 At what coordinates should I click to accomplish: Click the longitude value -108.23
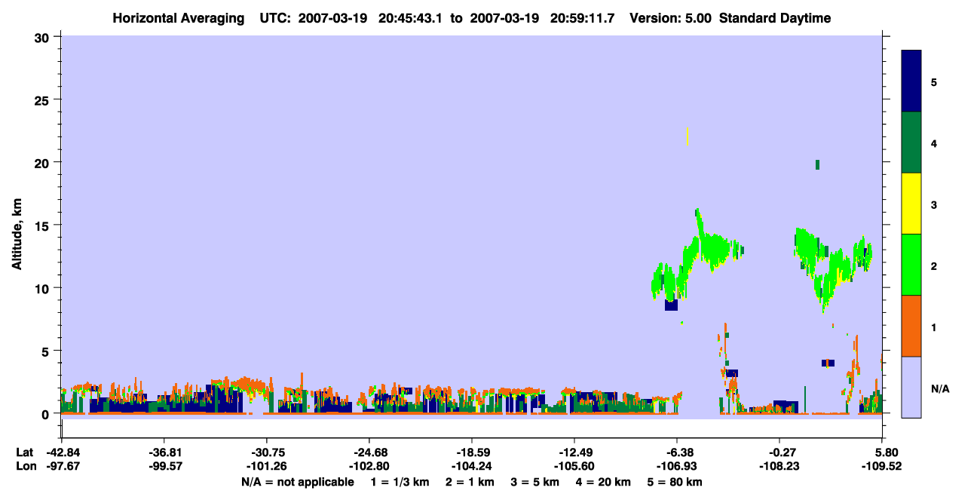779,466
